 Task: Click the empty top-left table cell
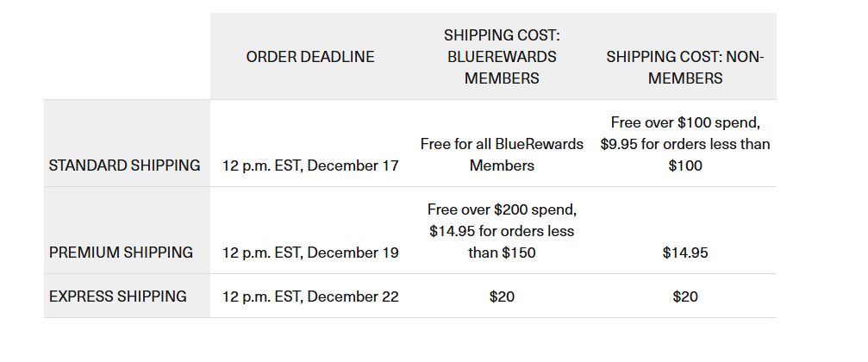127,57
